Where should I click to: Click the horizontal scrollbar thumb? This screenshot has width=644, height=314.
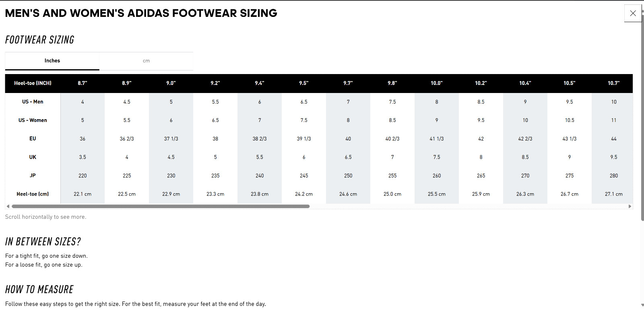(161, 206)
